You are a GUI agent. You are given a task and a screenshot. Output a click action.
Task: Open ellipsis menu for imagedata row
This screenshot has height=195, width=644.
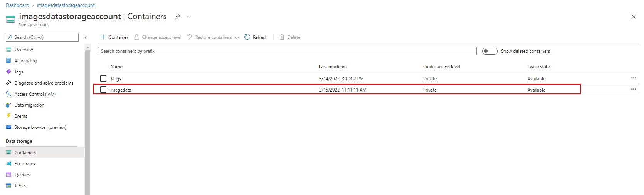(633, 89)
